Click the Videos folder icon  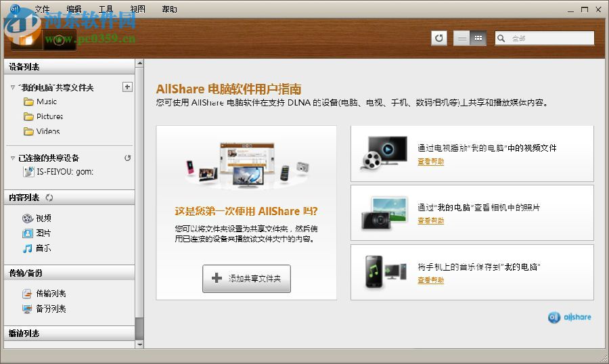click(28, 131)
